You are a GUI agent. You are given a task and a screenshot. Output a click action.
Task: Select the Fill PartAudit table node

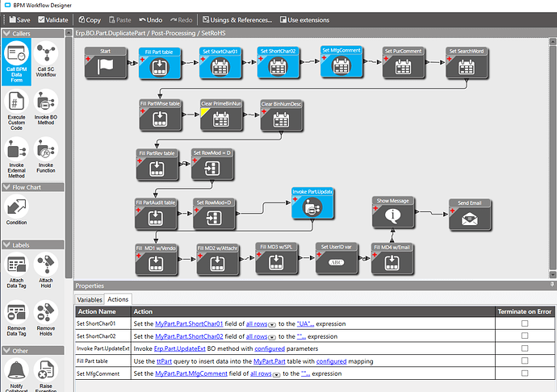[156, 214]
